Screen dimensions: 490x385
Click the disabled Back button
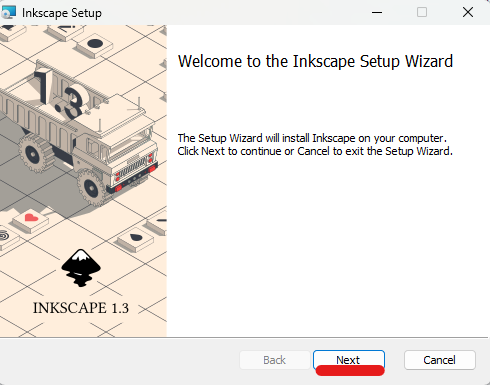(274, 360)
